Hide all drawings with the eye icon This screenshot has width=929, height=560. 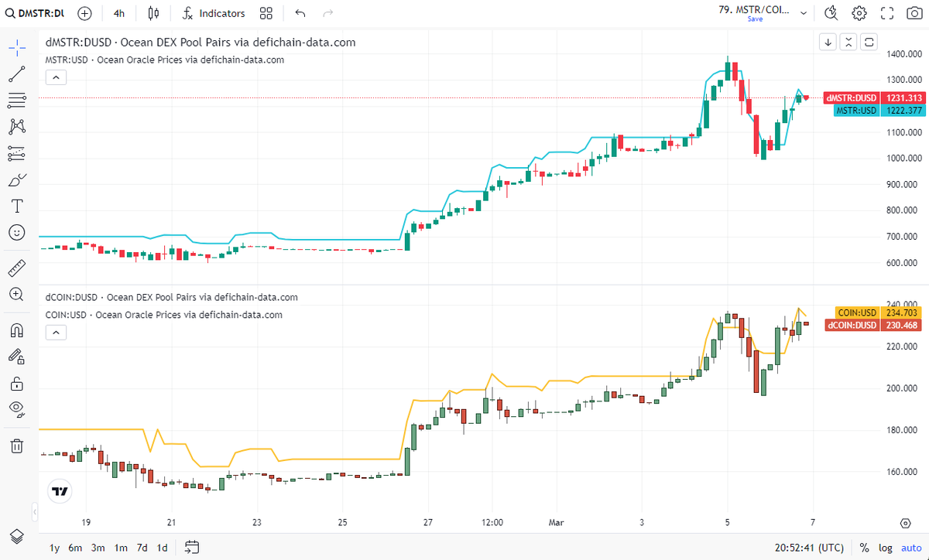click(x=17, y=409)
